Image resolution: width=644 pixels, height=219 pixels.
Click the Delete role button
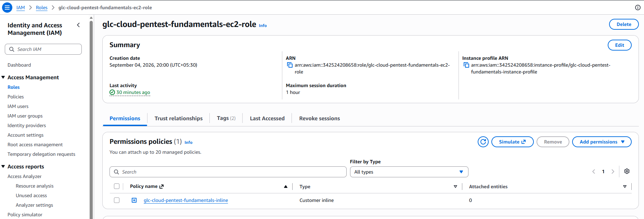(624, 24)
